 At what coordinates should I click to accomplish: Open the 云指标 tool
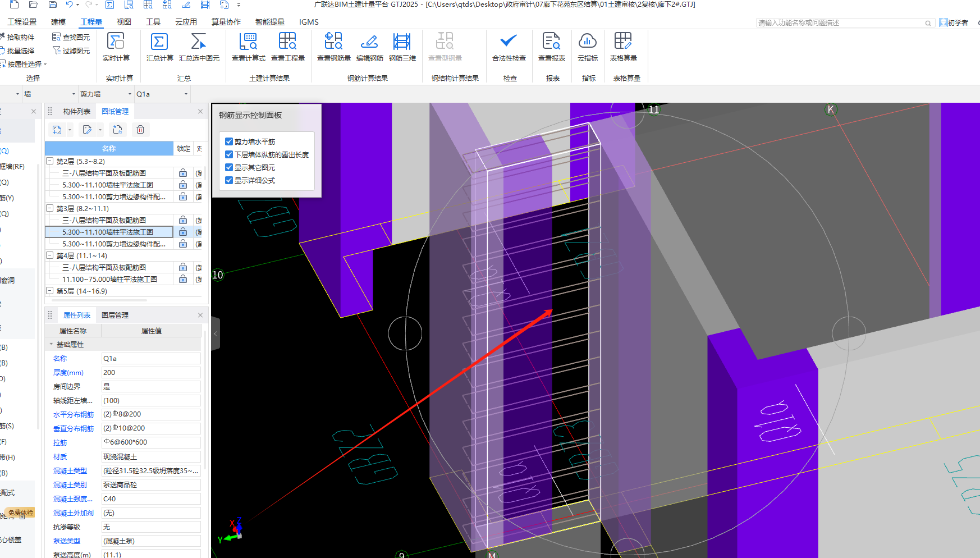pyautogui.click(x=587, y=47)
